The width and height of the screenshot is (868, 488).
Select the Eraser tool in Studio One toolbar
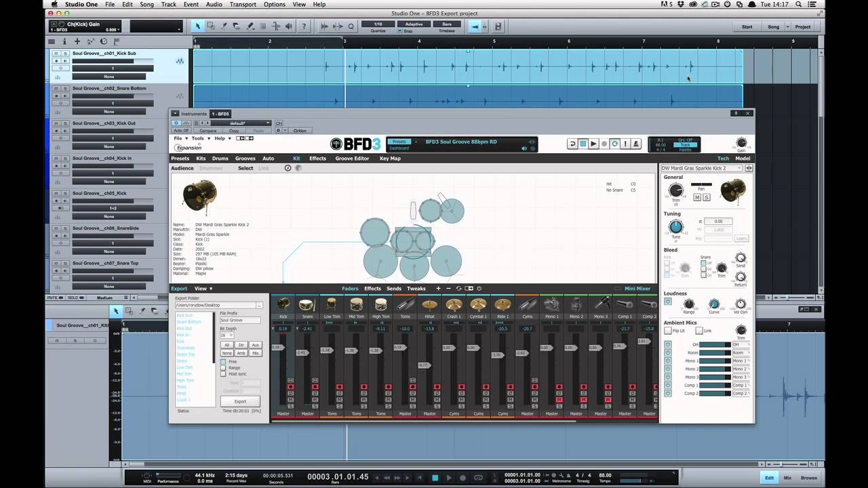(237, 26)
